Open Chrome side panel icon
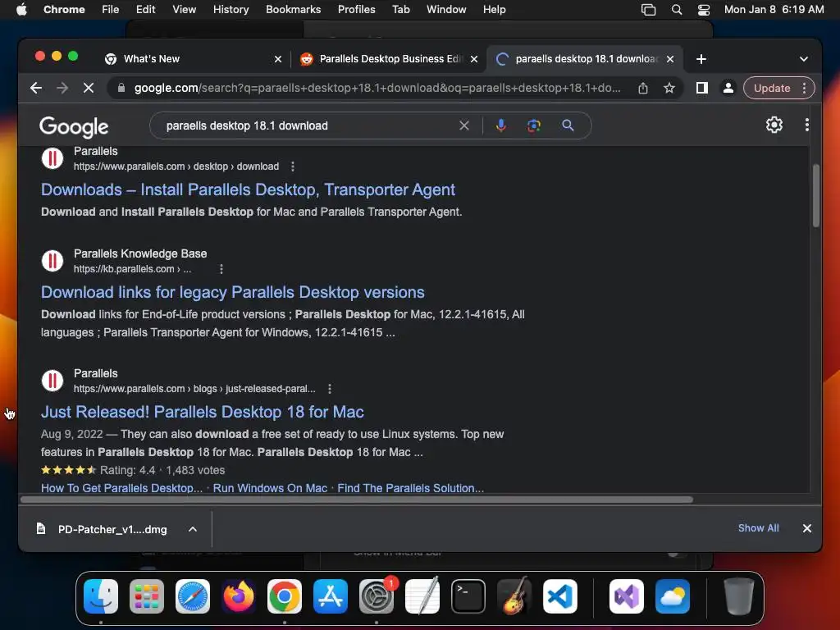 (702, 88)
